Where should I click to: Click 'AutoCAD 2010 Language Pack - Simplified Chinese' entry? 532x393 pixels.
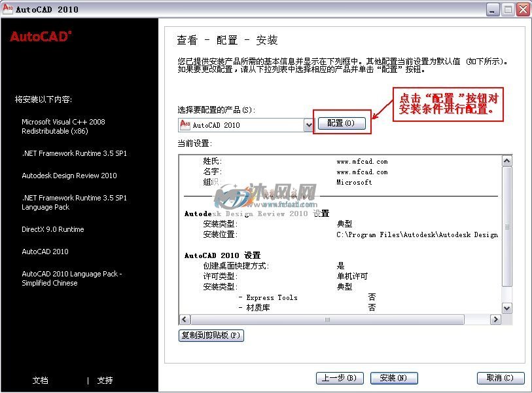(72, 278)
